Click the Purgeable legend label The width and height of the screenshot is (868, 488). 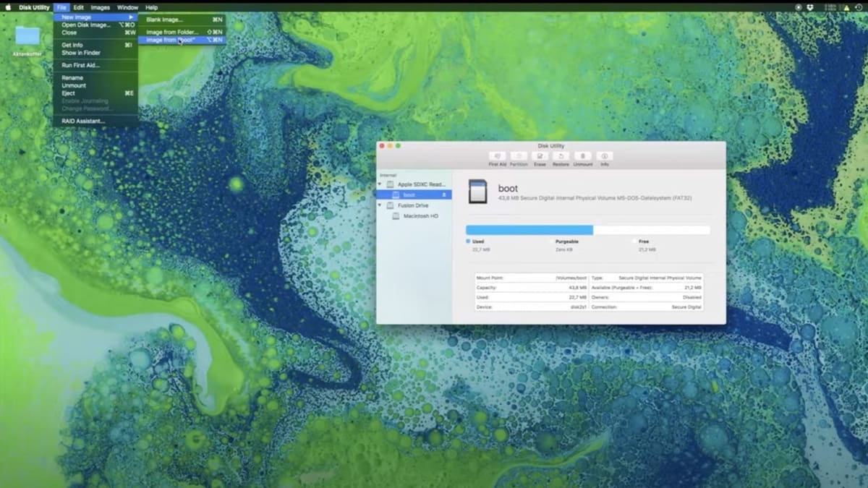coord(566,241)
